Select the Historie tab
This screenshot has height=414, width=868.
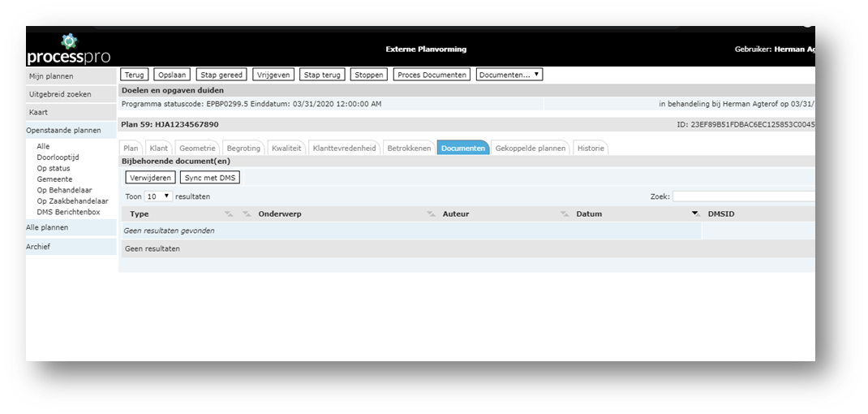[591, 148]
